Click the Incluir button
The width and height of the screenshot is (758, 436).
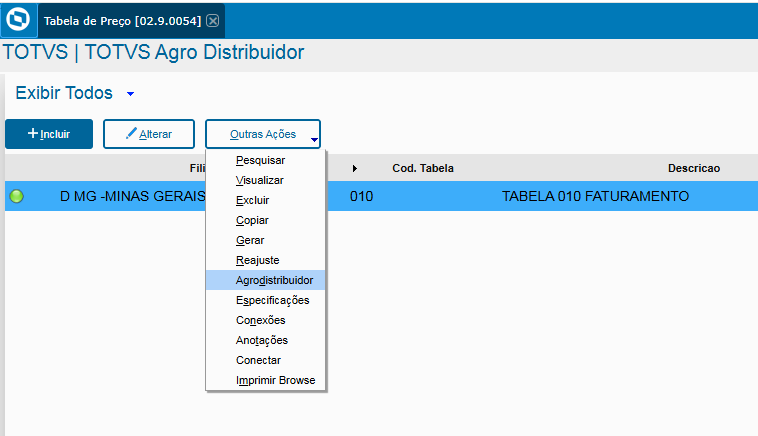(49, 134)
